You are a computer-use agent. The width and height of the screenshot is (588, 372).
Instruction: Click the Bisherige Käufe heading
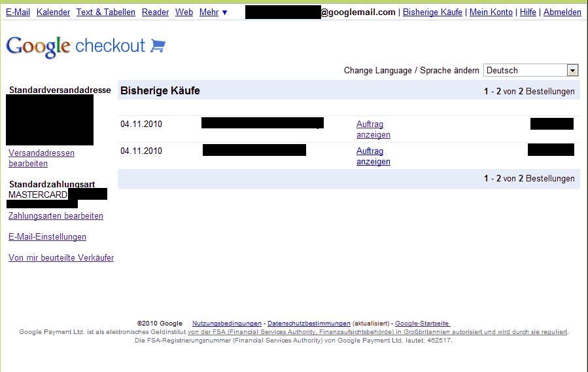pyautogui.click(x=160, y=90)
